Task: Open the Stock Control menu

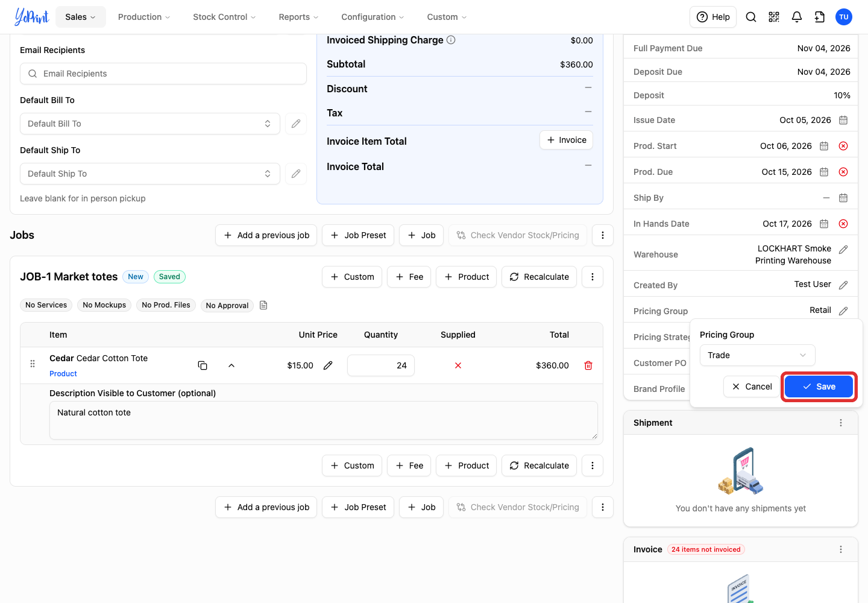Action: pos(224,17)
